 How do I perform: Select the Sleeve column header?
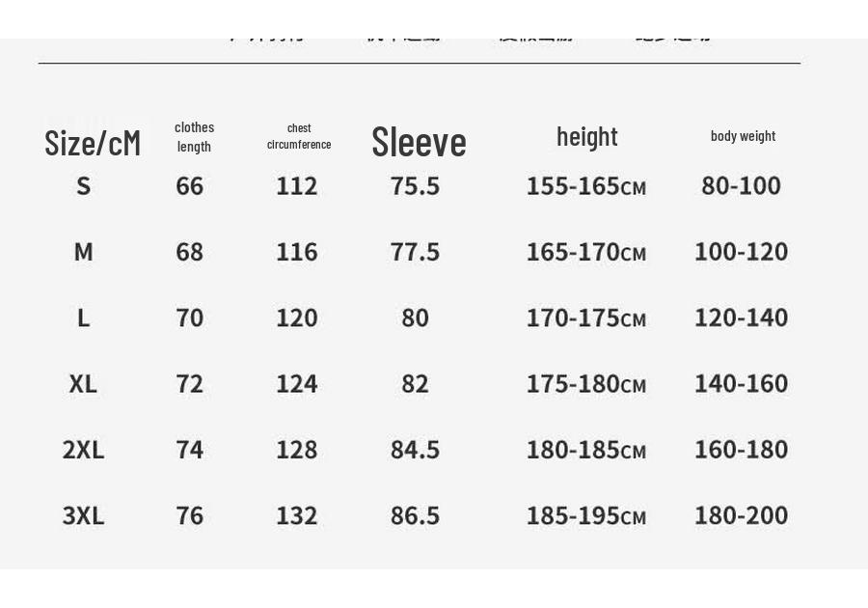click(420, 142)
